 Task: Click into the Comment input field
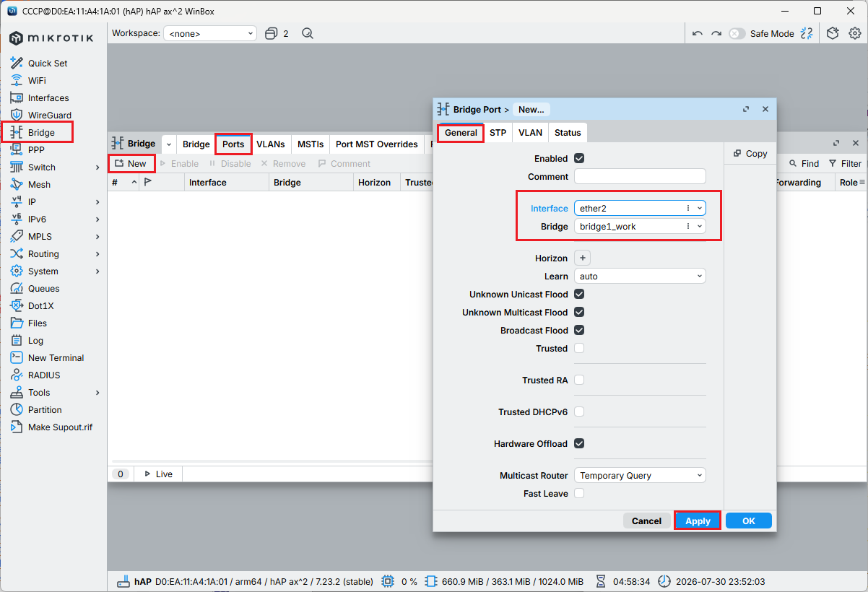pyautogui.click(x=640, y=176)
